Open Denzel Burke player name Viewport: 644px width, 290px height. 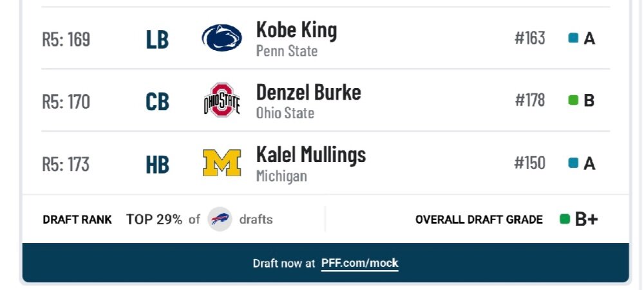(308, 93)
